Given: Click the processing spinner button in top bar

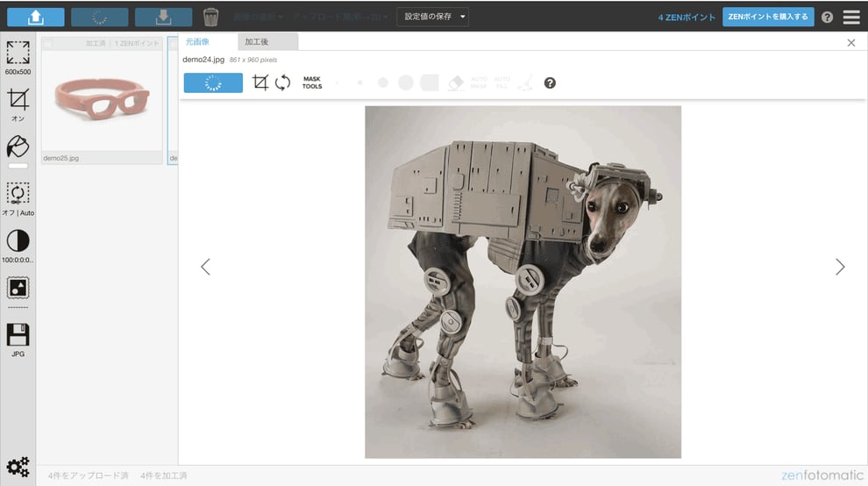Looking at the screenshot, I should [100, 18].
